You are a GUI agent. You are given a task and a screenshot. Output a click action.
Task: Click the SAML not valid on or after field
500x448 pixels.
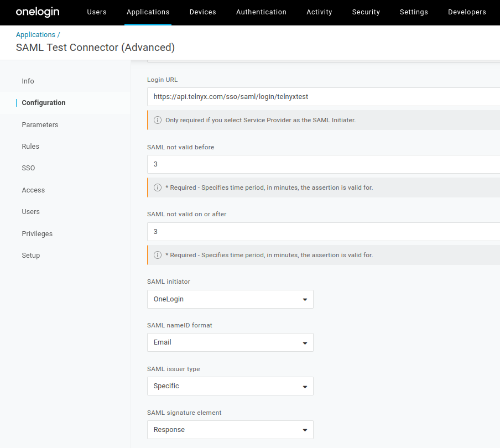coord(324,232)
